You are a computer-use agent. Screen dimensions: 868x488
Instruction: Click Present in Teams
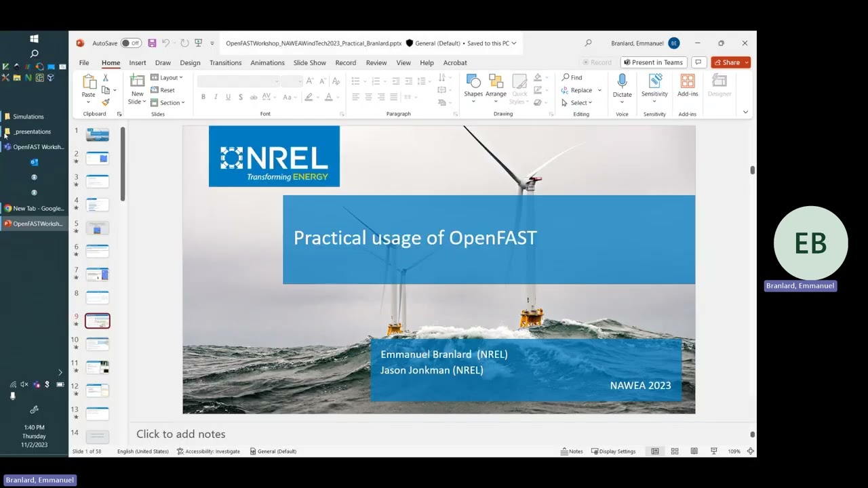(x=654, y=62)
